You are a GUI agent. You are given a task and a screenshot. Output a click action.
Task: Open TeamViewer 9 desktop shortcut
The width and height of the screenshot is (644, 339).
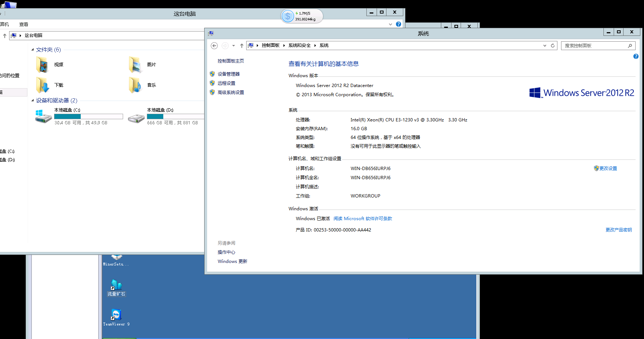click(116, 317)
